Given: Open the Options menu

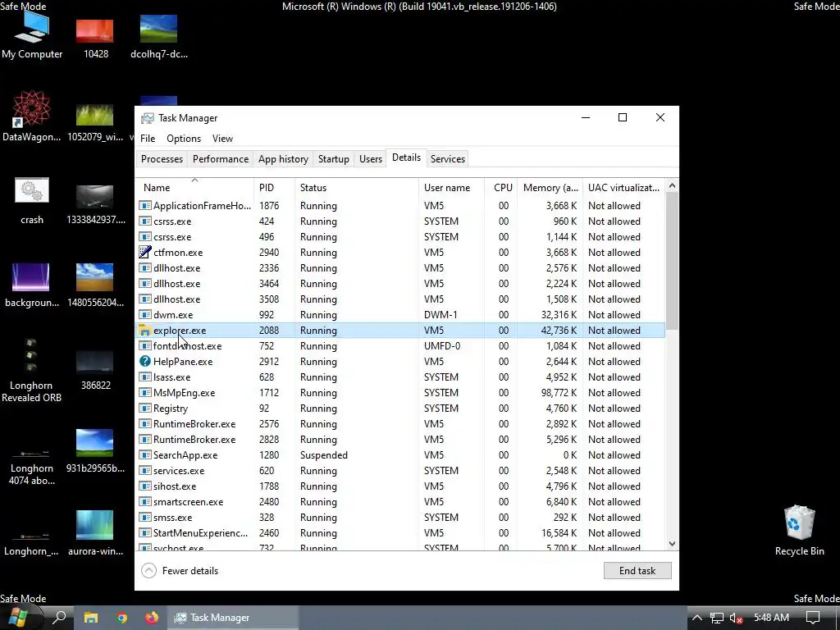Looking at the screenshot, I should [x=184, y=138].
